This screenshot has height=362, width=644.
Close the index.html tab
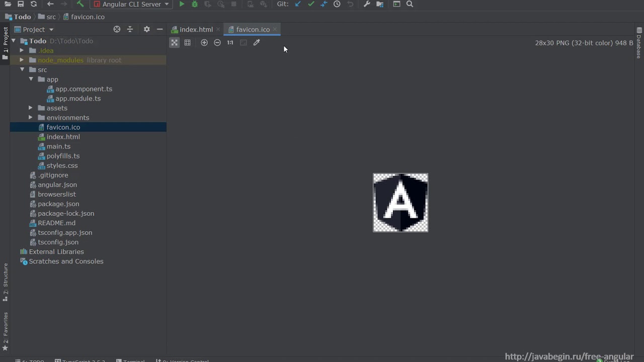[218, 30]
